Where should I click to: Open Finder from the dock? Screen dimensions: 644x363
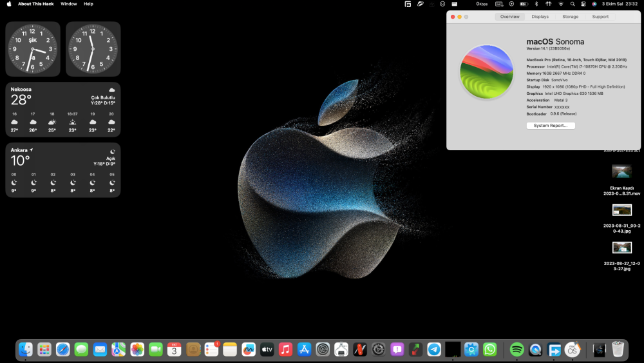click(26, 349)
